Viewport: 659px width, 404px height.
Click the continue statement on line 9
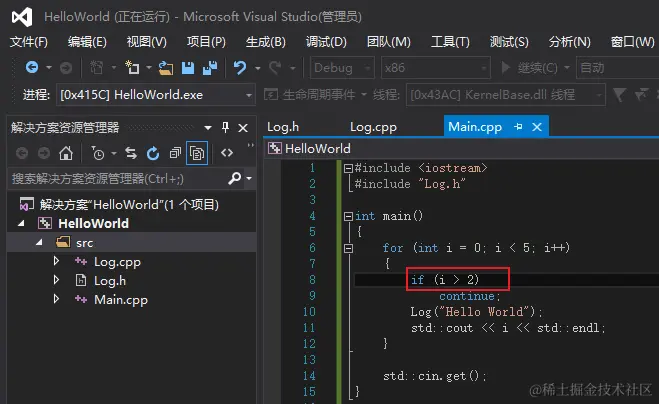(x=469, y=296)
